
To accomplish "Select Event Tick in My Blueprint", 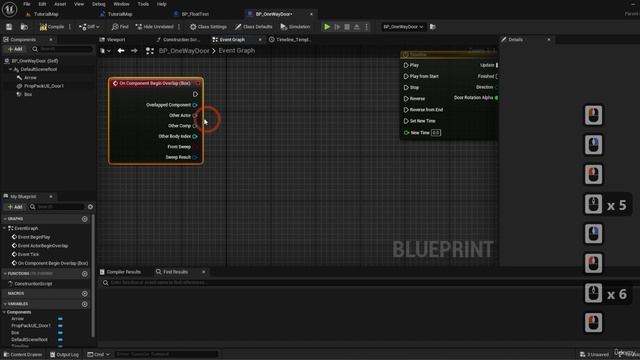I will pos(28,254).
